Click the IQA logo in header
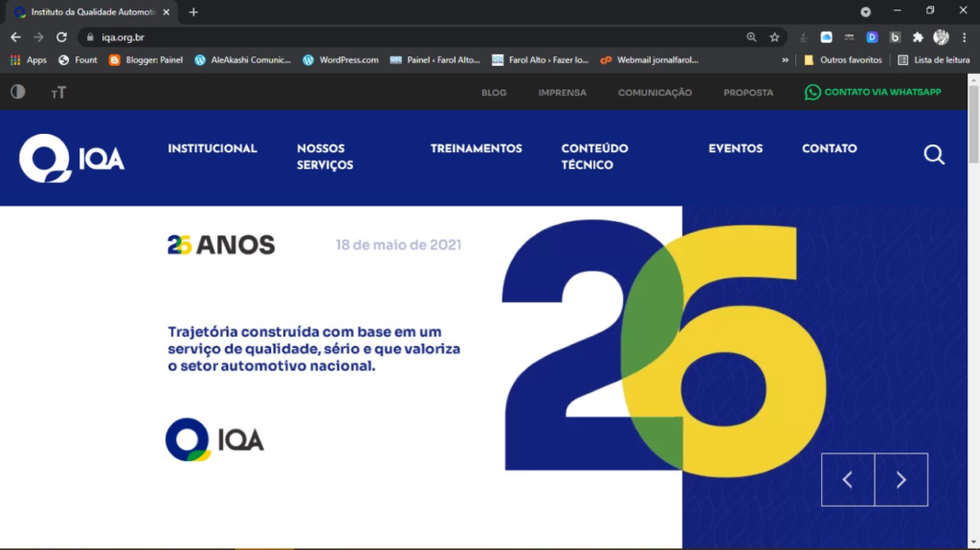 coord(73,158)
